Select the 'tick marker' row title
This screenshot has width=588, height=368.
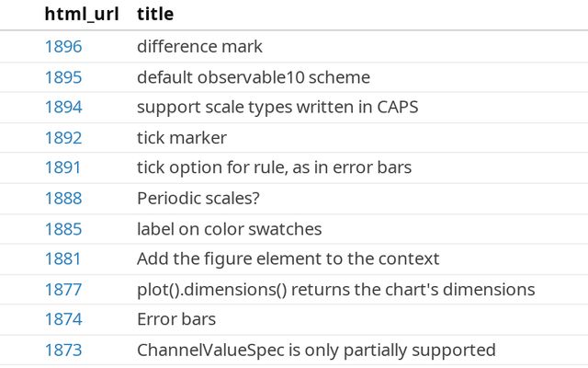point(182,138)
